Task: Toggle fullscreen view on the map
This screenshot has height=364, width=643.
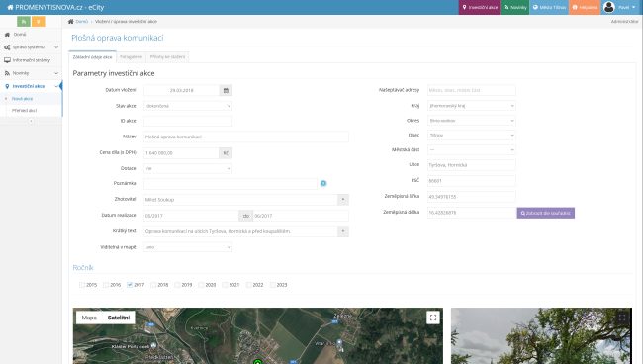Action: (433, 318)
